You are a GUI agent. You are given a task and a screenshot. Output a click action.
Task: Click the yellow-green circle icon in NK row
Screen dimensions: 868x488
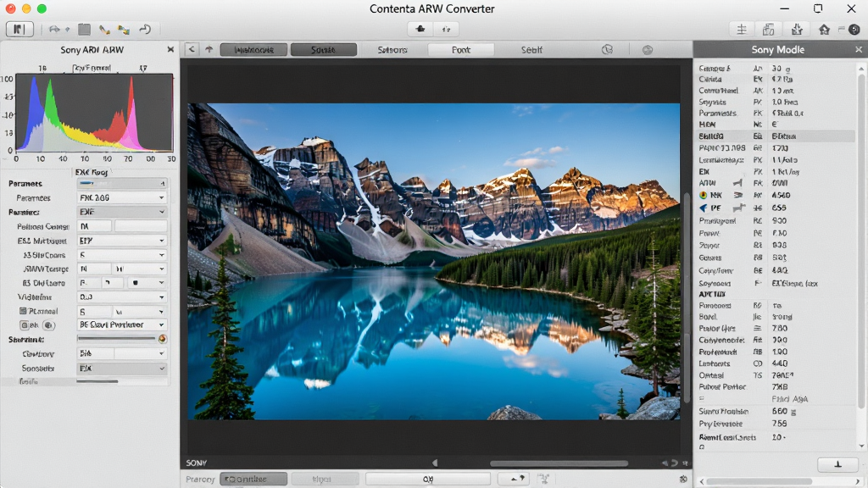click(x=703, y=195)
